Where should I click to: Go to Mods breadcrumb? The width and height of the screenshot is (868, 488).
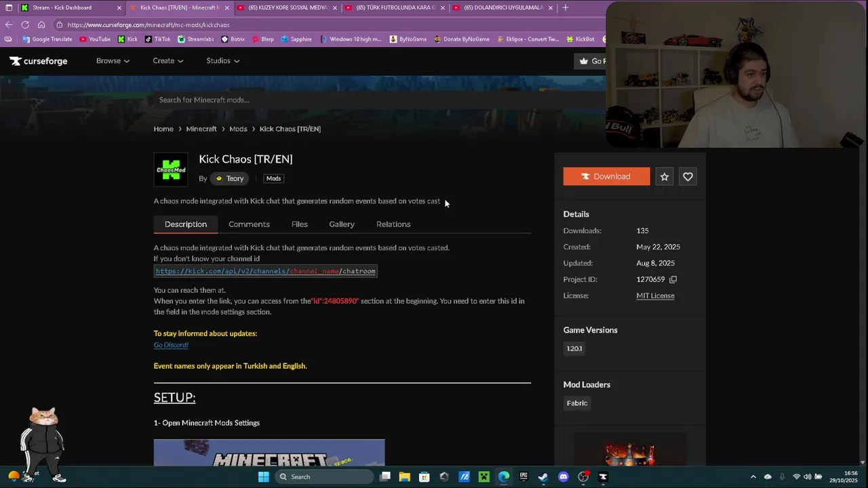pyautogui.click(x=238, y=129)
